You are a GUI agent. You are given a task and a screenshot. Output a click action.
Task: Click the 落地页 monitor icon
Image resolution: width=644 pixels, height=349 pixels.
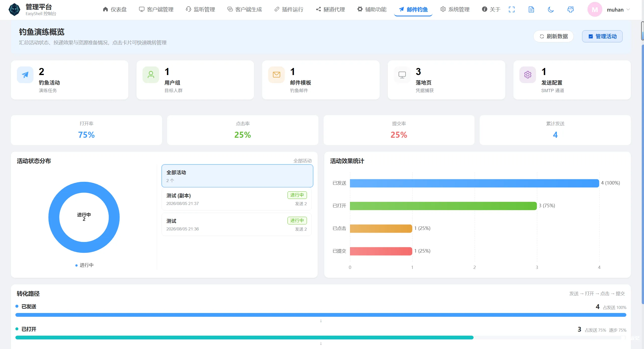(402, 75)
